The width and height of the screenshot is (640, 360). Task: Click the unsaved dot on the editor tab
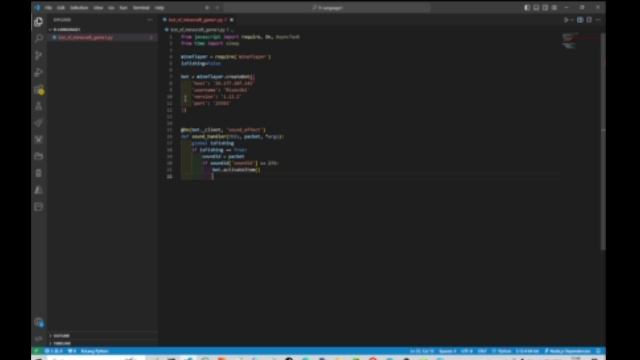coord(231,20)
